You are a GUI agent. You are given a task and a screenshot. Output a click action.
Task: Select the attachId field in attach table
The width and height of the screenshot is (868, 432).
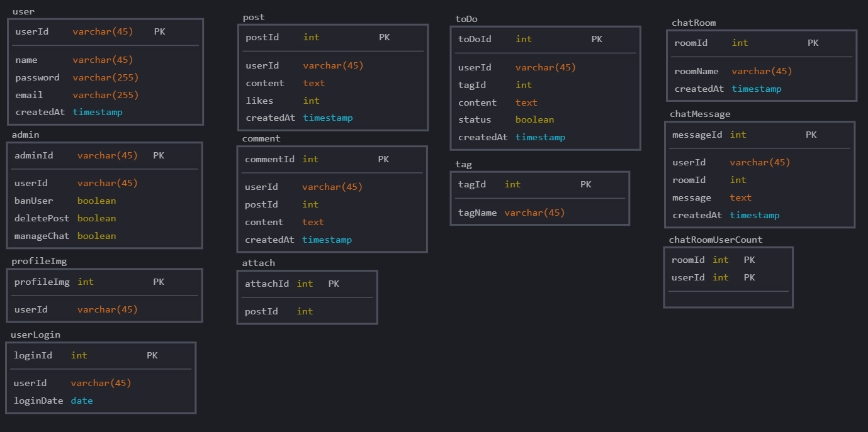267,284
